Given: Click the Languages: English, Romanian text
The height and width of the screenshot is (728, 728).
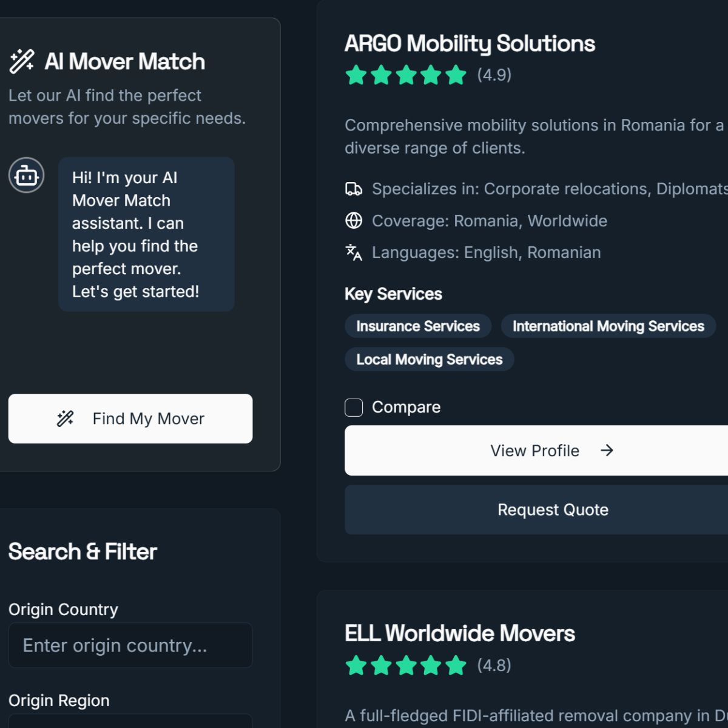Looking at the screenshot, I should tap(487, 252).
